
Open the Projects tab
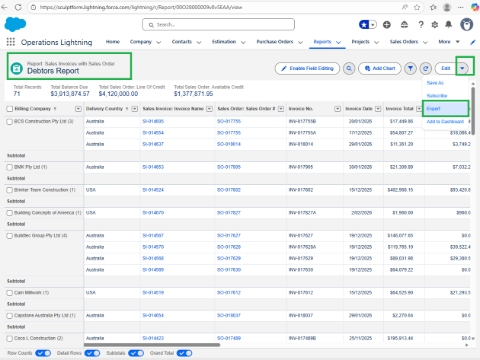pos(361,42)
